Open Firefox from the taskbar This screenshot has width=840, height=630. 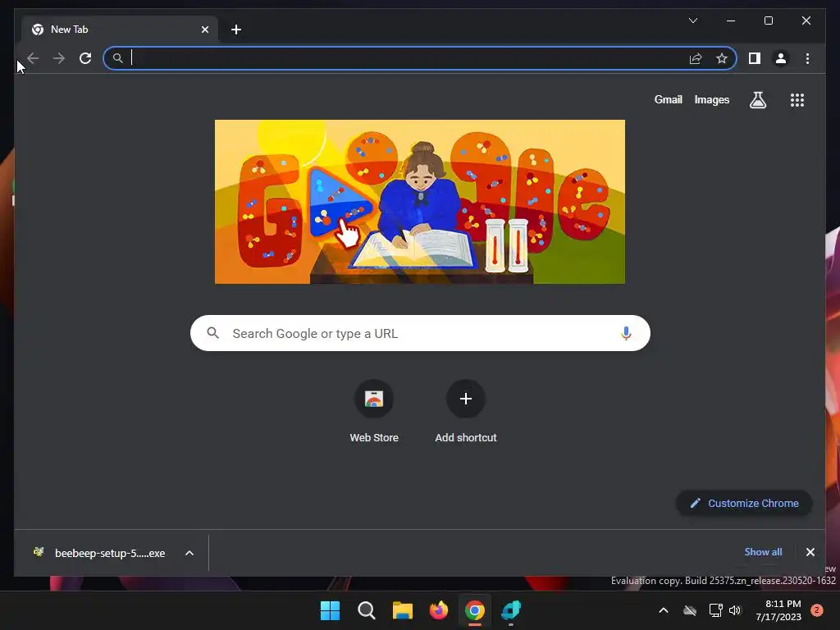[x=439, y=610]
